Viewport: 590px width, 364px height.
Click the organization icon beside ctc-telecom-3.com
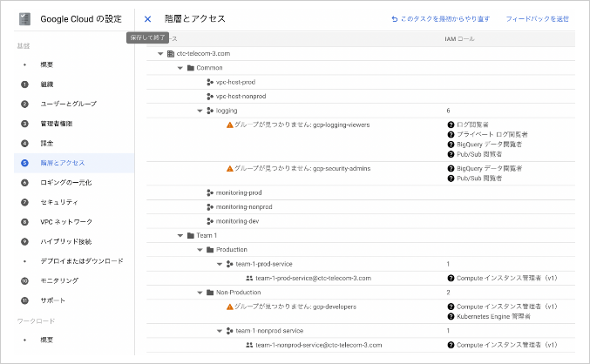point(171,54)
